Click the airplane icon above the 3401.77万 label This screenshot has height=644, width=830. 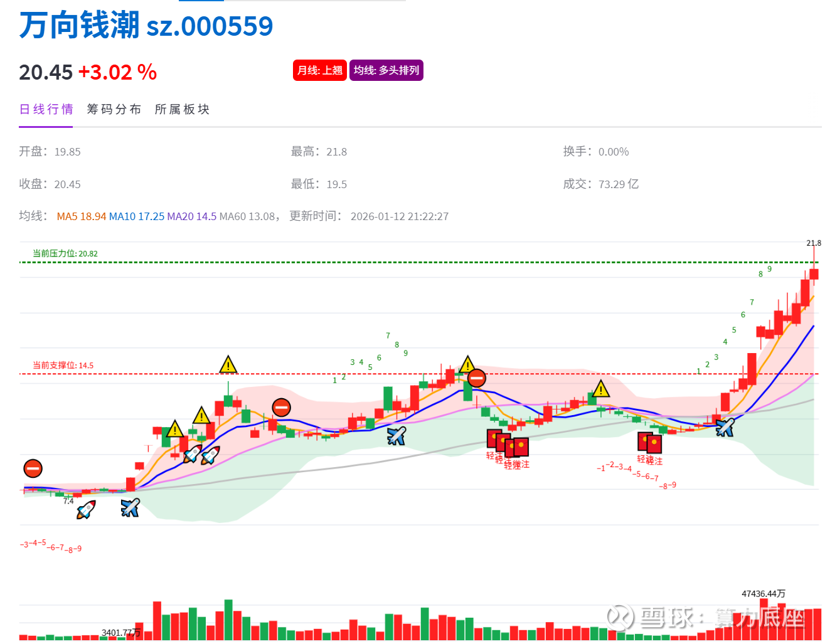pos(130,507)
